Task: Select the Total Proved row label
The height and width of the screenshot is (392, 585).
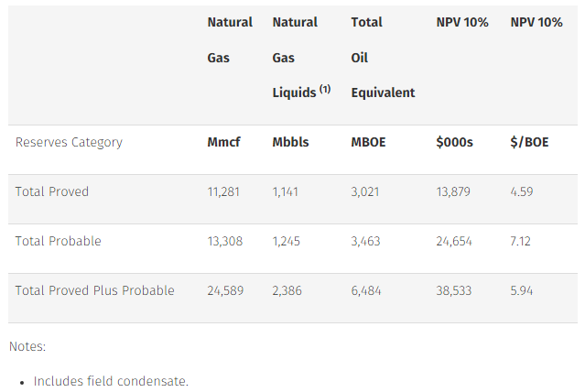Action: pos(52,191)
